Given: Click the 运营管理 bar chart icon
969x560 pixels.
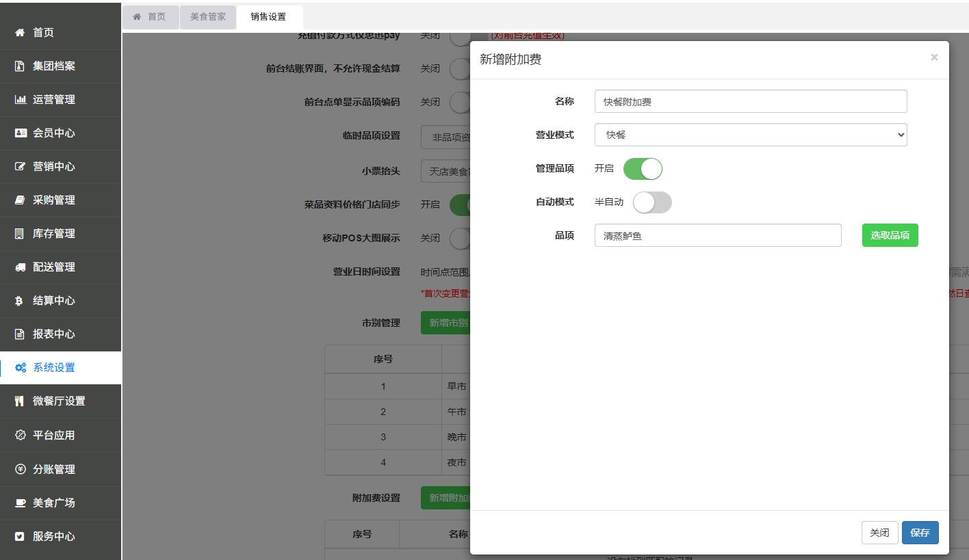Looking at the screenshot, I should pos(21,99).
